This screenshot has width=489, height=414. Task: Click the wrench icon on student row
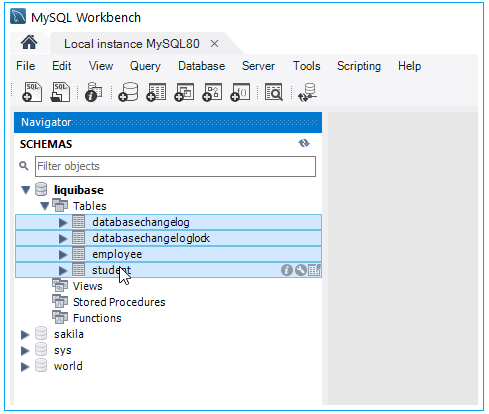[x=301, y=270]
